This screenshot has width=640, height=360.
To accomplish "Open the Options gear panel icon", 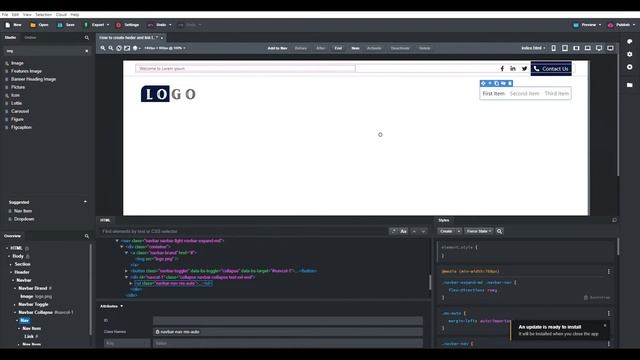I will point(629,54).
